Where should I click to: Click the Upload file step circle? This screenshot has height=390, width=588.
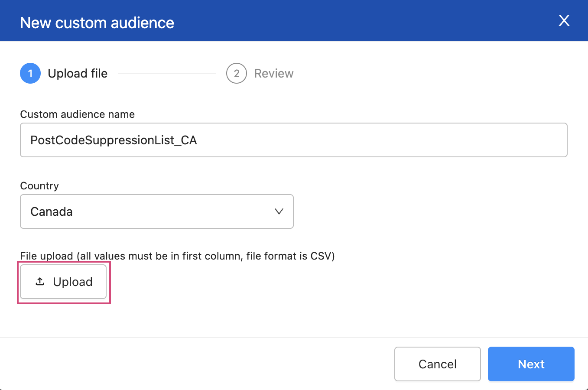pos(30,73)
